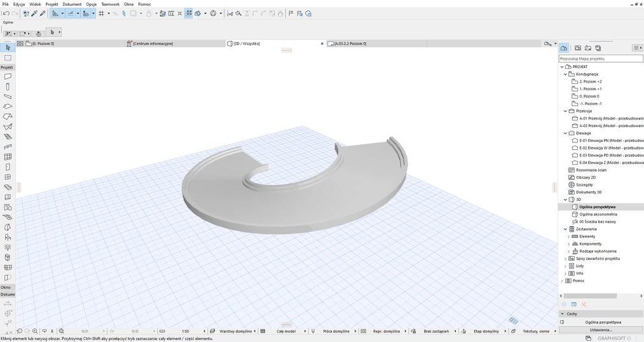This screenshot has height=342, width=644.
Task: Select the Slab tool
Action: (8, 106)
